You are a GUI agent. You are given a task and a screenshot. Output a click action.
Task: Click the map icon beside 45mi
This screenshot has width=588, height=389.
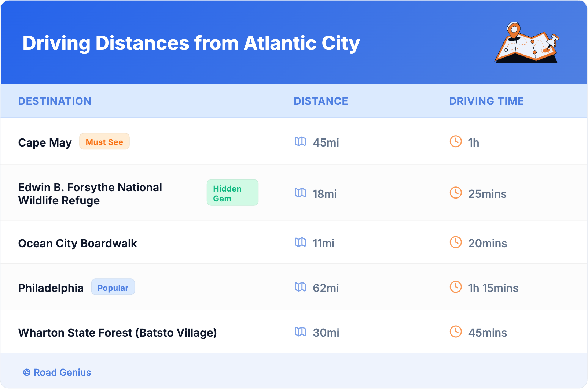(x=300, y=141)
